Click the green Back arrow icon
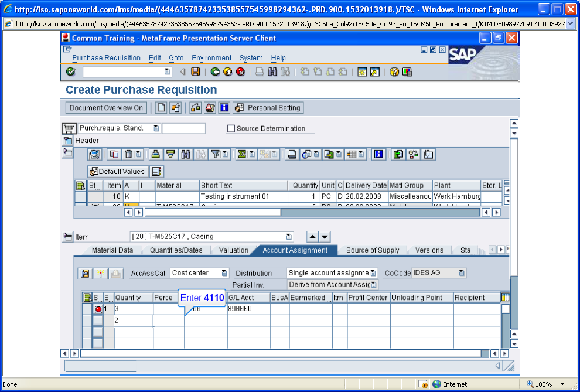The width and height of the screenshot is (580, 392). click(215, 71)
